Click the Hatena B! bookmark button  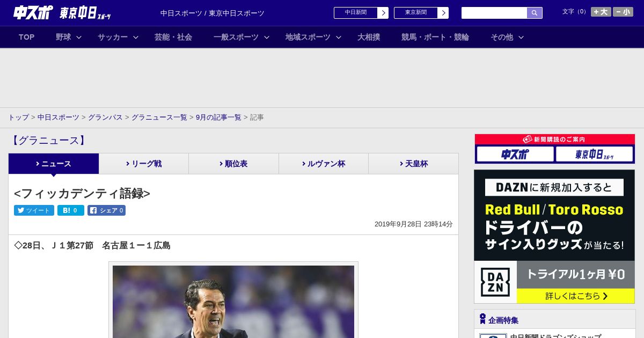71,210
